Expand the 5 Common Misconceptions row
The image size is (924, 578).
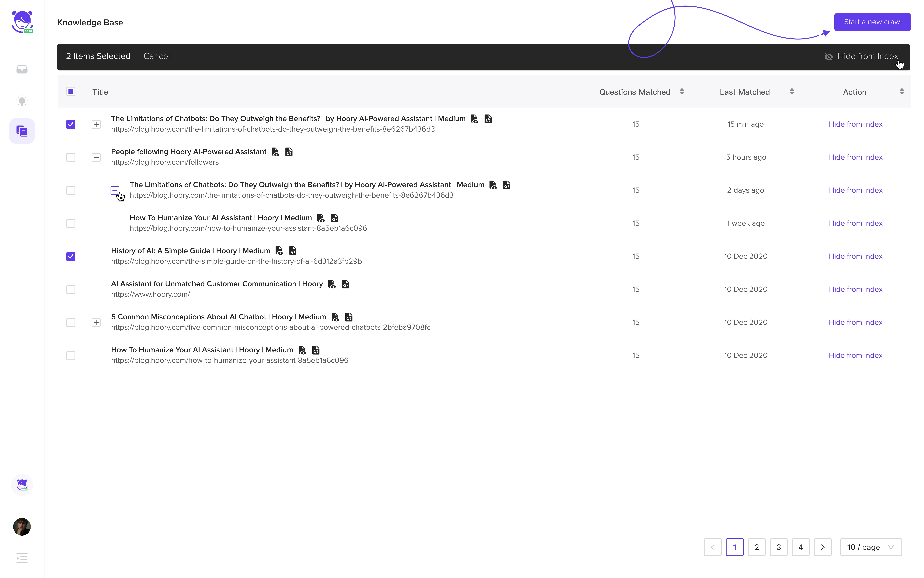96,323
